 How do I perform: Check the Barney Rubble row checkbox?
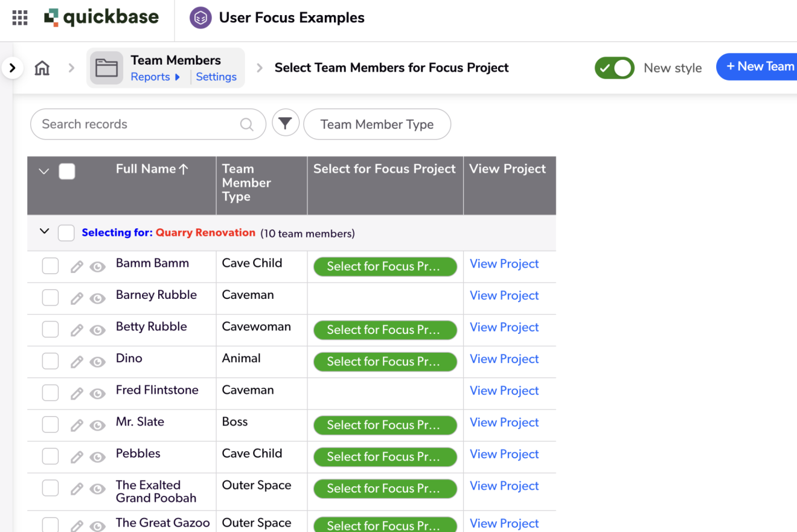(50, 298)
